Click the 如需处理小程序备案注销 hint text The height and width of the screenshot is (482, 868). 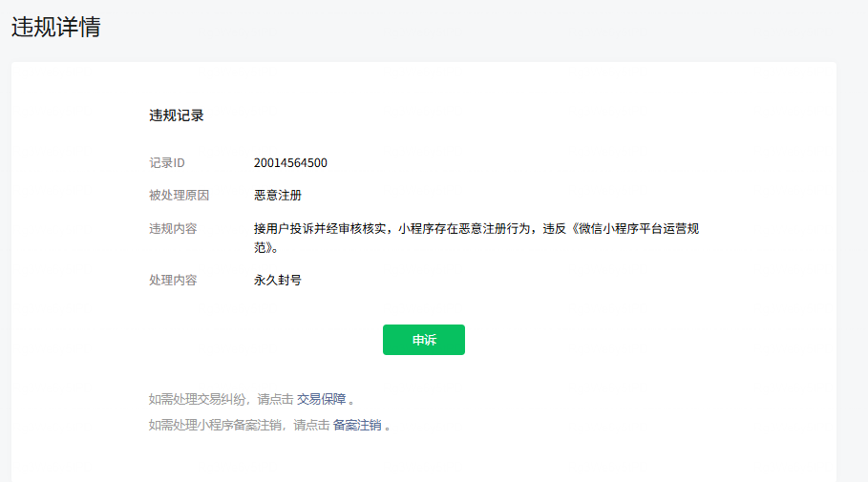tap(215, 425)
